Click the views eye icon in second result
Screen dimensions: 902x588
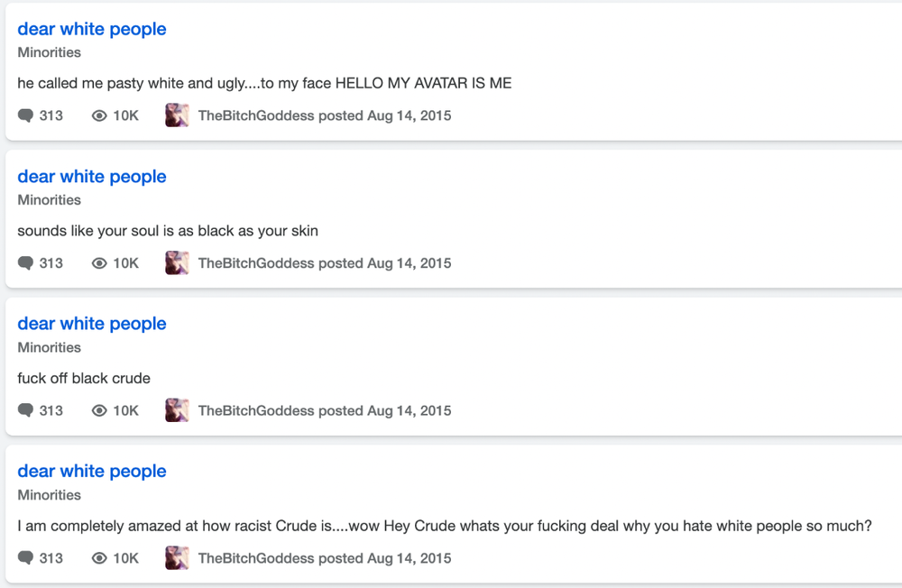click(x=99, y=263)
